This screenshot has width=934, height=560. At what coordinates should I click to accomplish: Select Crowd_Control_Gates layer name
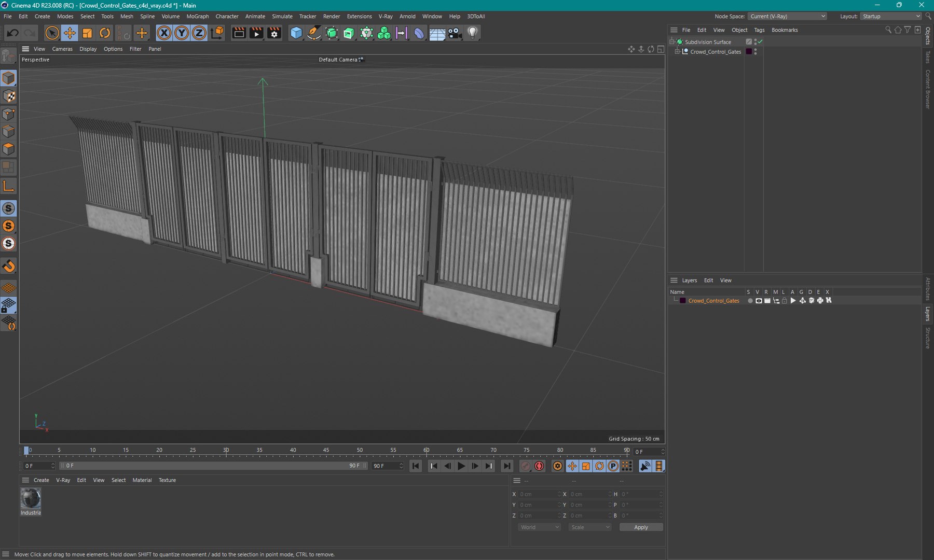[x=713, y=301]
